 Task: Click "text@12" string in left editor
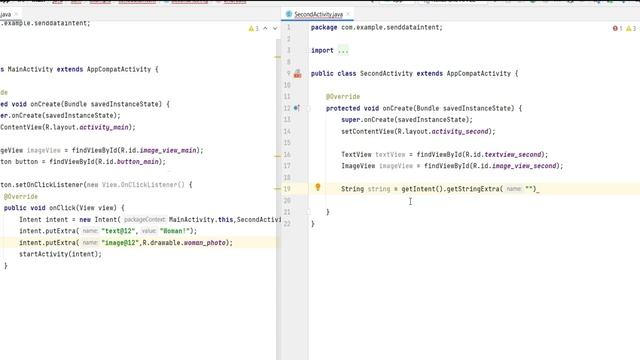pyautogui.click(x=118, y=231)
